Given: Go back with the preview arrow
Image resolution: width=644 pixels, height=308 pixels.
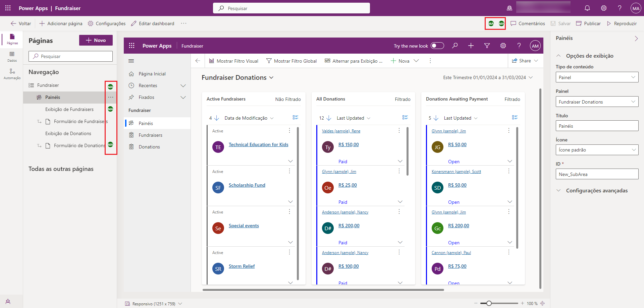Looking at the screenshot, I should [x=198, y=61].
